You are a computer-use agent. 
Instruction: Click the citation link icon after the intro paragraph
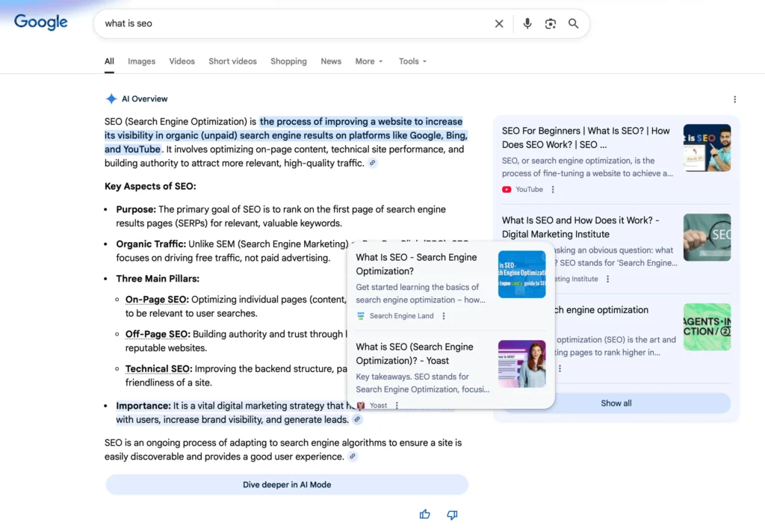tap(372, 163)
